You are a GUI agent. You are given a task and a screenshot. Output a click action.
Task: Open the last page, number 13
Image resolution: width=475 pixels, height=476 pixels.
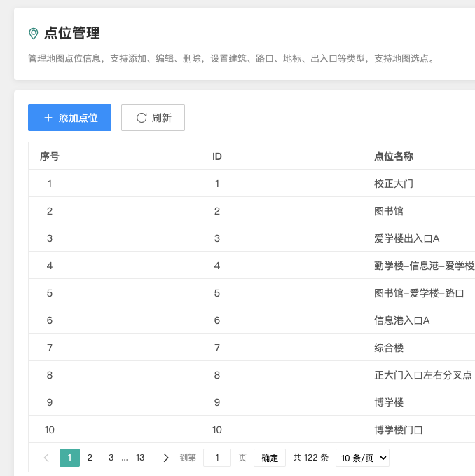pos(140,458)
